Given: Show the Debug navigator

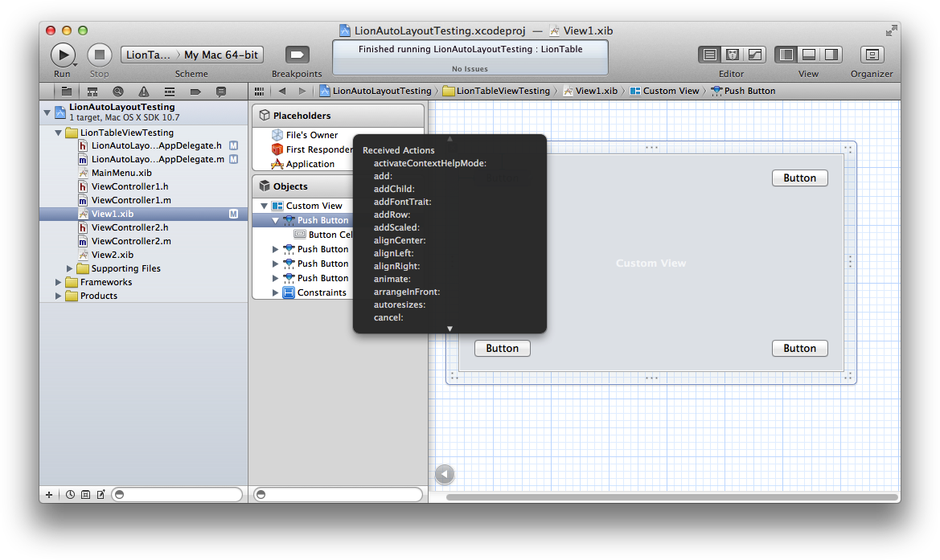Looking at the screenshot, I should coord(170,92).
